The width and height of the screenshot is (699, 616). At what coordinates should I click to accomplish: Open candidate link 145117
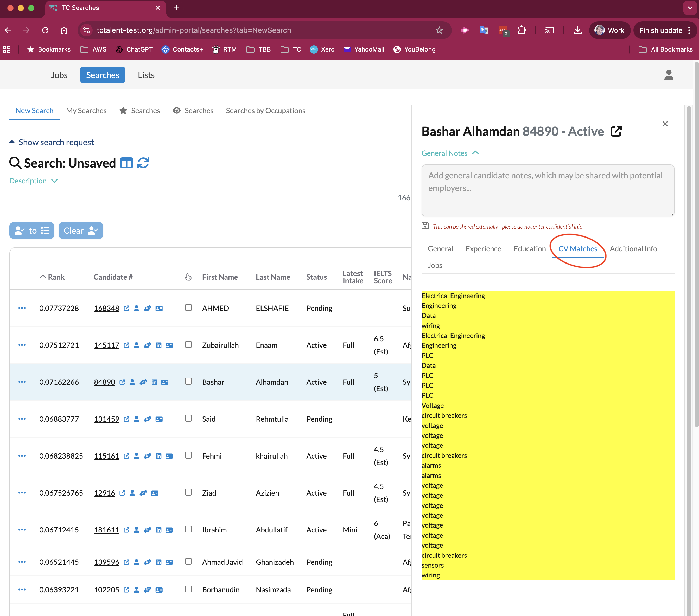coord(106,345)
